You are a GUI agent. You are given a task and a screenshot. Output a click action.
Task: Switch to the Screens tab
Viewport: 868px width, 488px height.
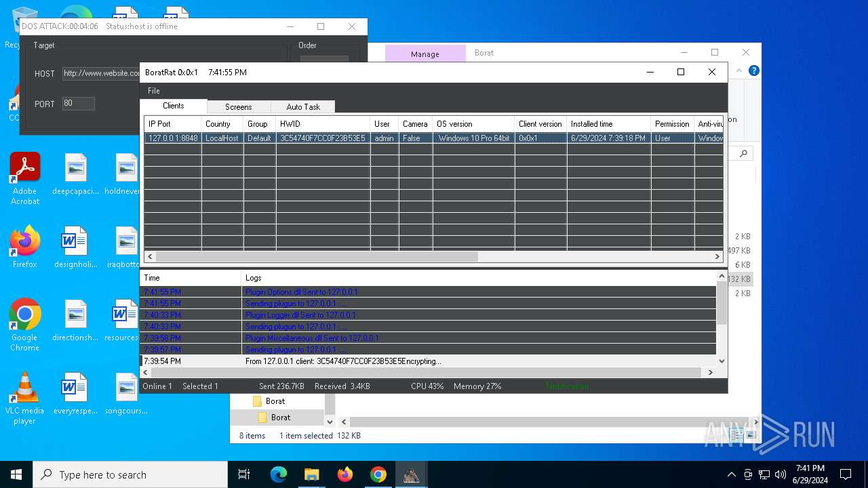(239, 107)
